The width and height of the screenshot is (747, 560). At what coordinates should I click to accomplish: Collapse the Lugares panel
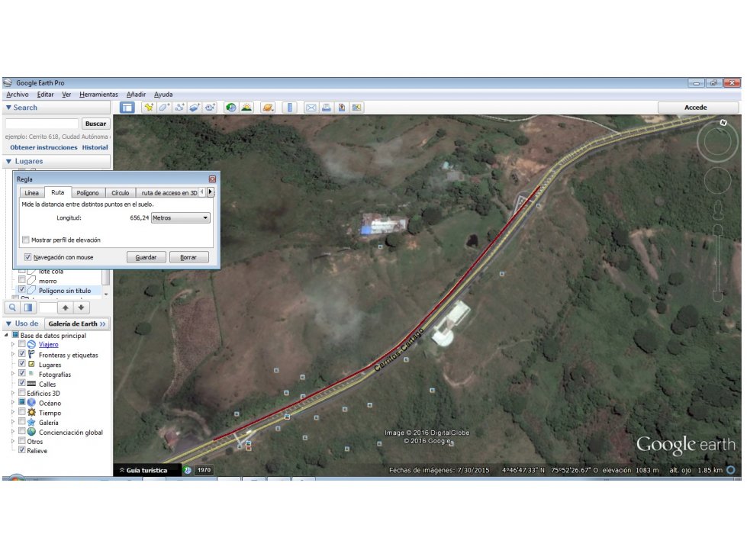(x=8, y=162)
